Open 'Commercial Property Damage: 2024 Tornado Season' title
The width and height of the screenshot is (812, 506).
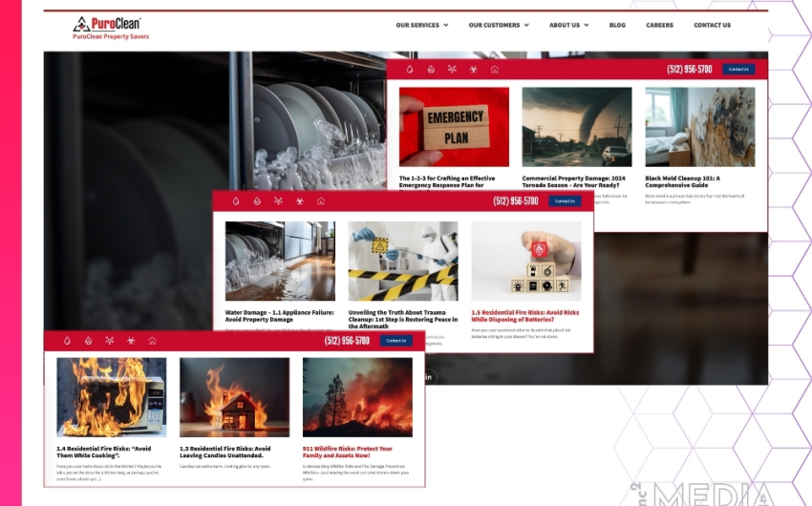coord(574,181)
